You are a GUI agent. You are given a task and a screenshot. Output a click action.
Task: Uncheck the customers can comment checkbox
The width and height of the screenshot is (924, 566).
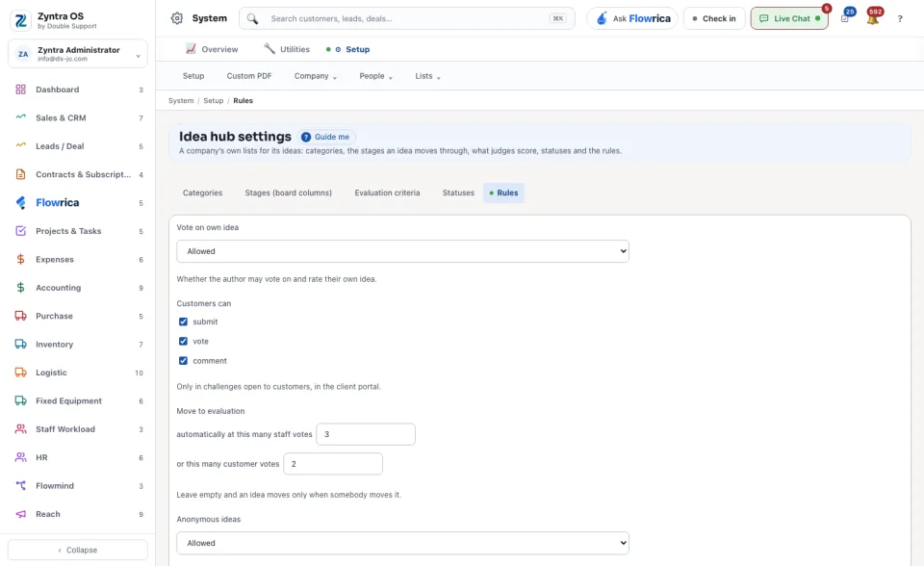pyautogui.click(x=183, y=361)
